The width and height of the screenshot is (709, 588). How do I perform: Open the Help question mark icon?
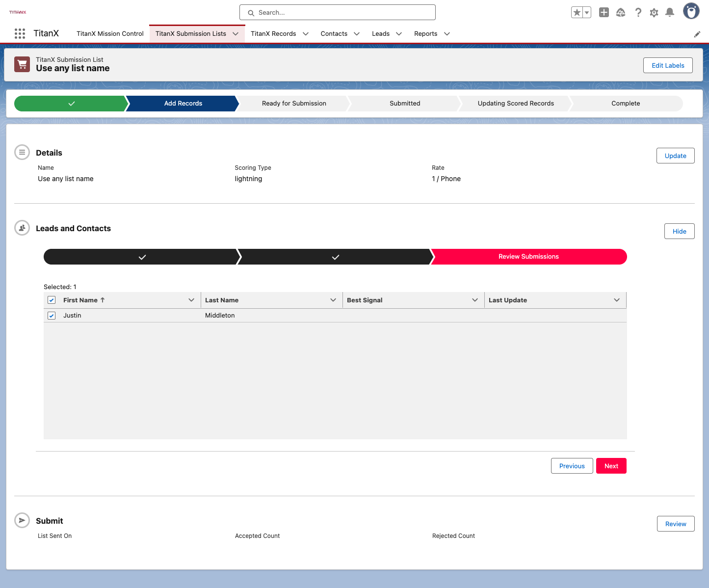click(x=638, y=12)
